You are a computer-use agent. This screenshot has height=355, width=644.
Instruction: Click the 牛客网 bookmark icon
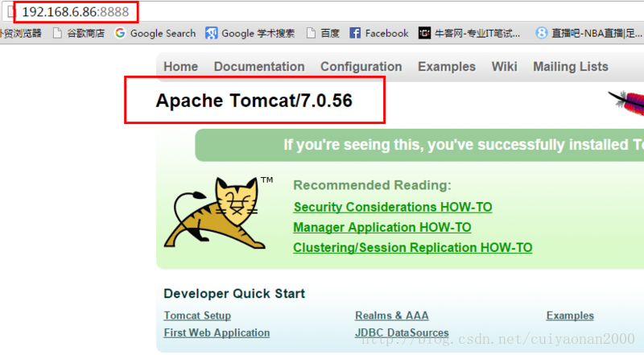(424, 33)
